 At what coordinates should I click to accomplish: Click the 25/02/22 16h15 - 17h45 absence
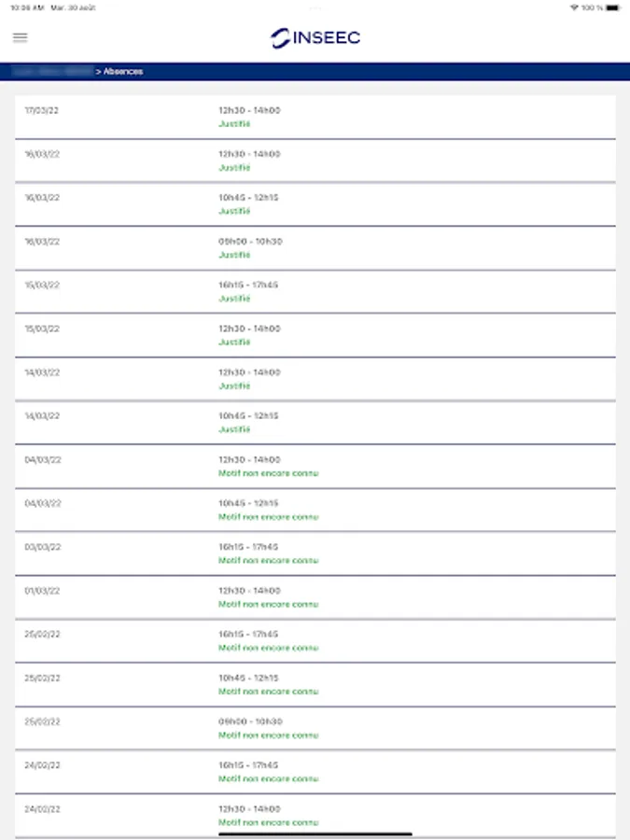click(315, 640)
